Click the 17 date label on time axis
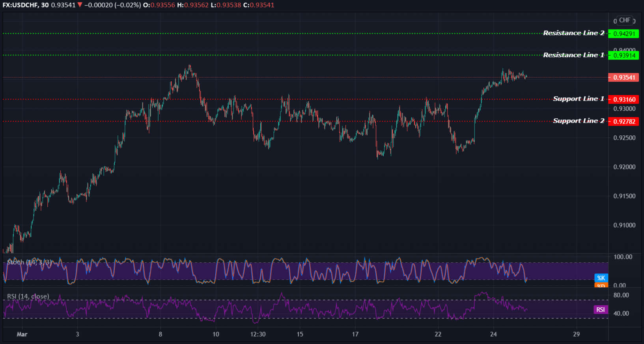The width and height of the screenshot is (644, 344). [355, 334]
